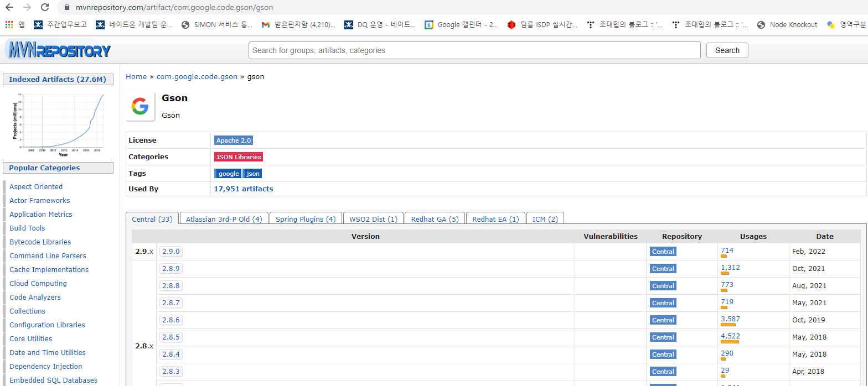Go to Home breadcrumb link
This screenshot has height=386, width=868.
click(136, 77)
